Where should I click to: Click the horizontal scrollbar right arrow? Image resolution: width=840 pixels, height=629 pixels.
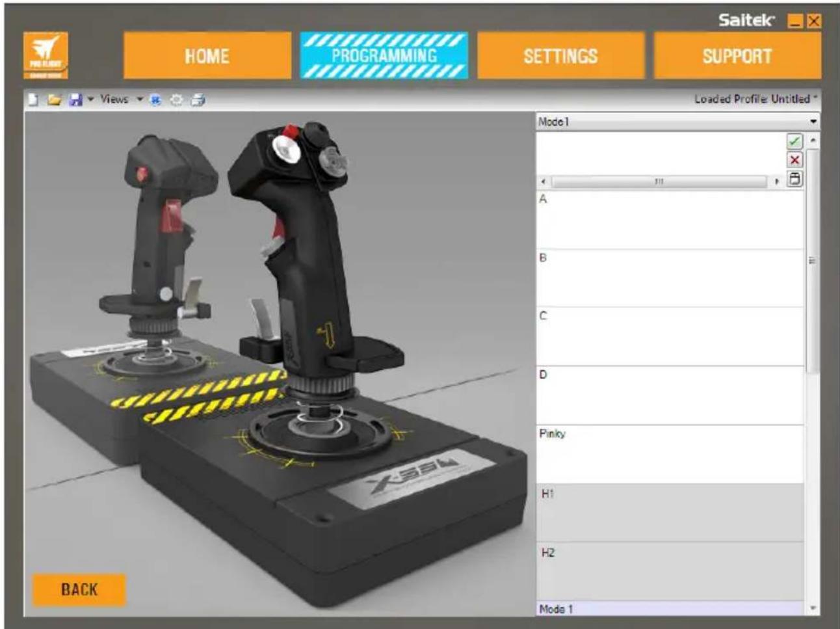point(777,181)
